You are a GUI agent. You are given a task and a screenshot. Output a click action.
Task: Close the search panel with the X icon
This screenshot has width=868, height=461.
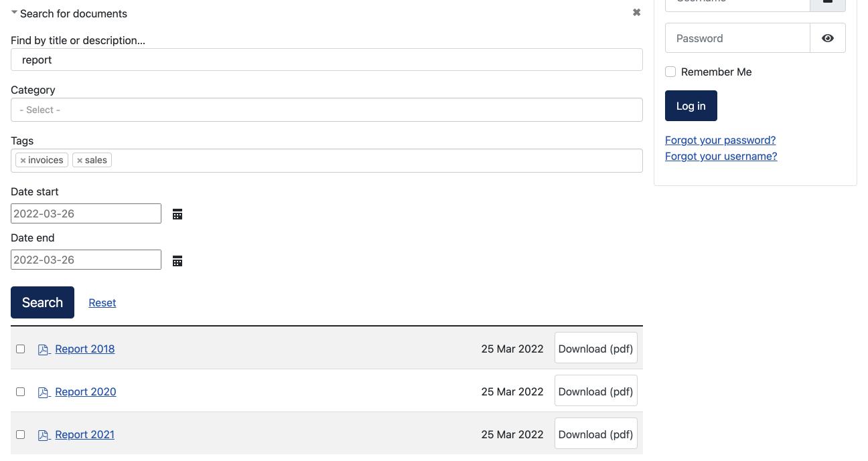(x=637, y=13)
